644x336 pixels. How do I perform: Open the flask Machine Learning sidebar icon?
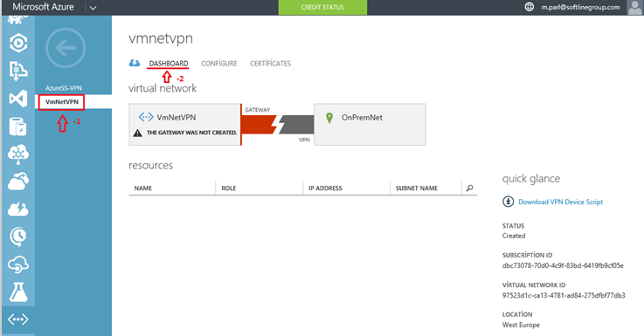[x=18, y=292]
